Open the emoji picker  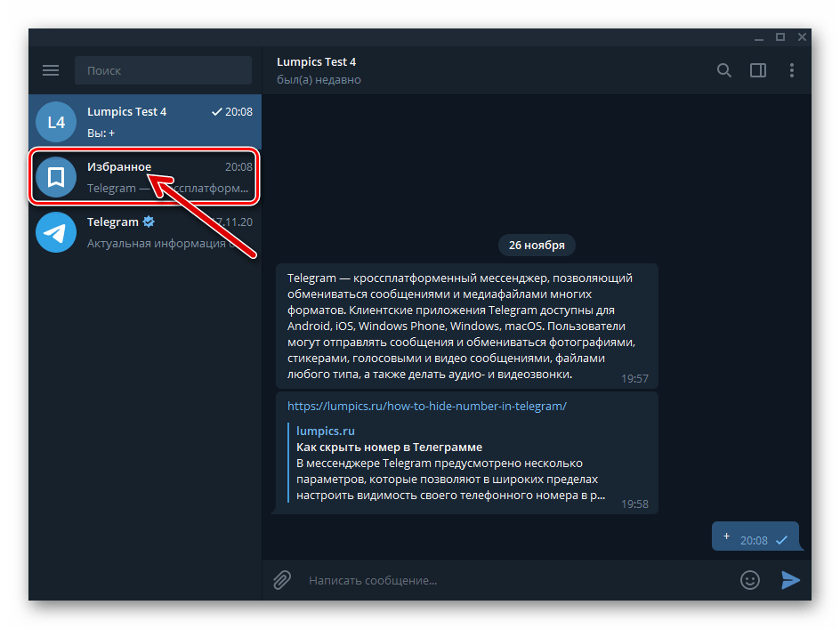click(749, 579)
